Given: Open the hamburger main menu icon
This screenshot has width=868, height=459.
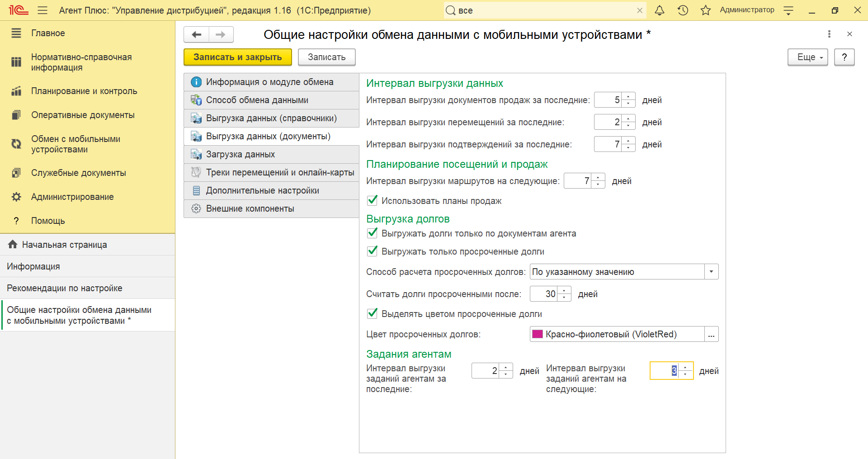Looking at the screenshot, I should pos(42,10).
